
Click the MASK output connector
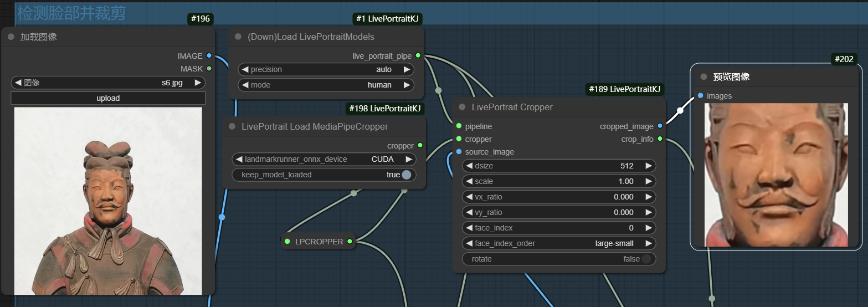209,69
